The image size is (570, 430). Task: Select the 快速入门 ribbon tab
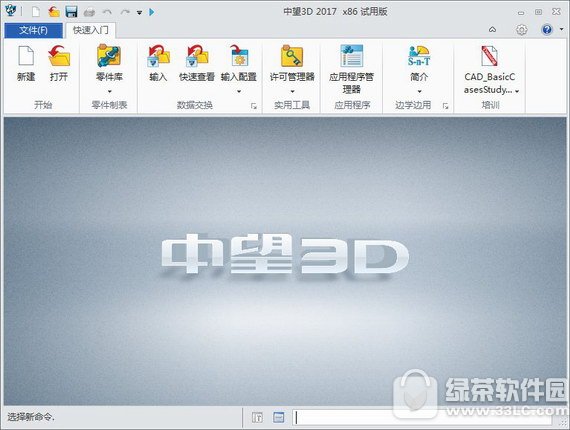tap(91, 30)
